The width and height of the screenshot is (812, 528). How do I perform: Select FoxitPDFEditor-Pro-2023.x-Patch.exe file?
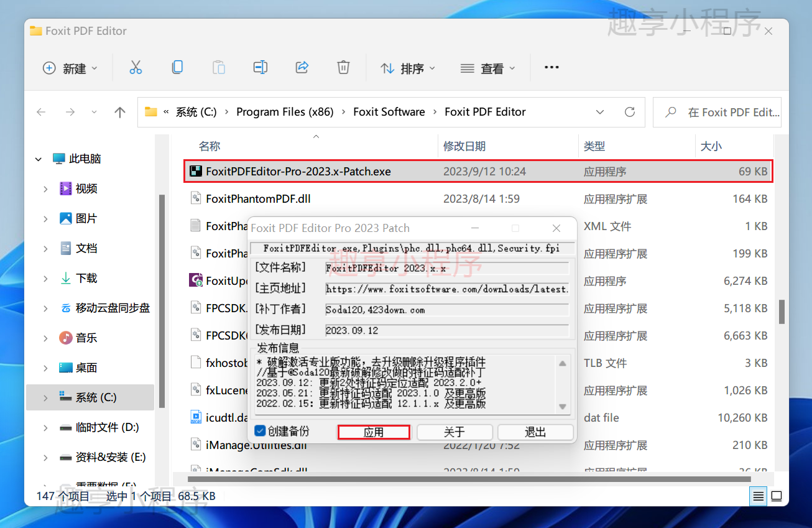(x=478, y=171)
